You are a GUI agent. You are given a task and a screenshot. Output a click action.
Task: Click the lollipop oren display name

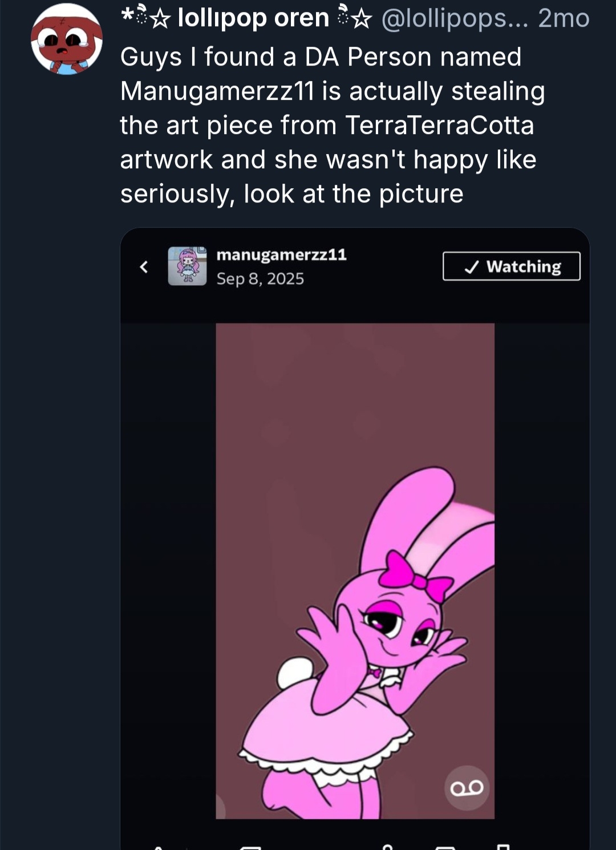pyautogui.click(x=253, y=18)
